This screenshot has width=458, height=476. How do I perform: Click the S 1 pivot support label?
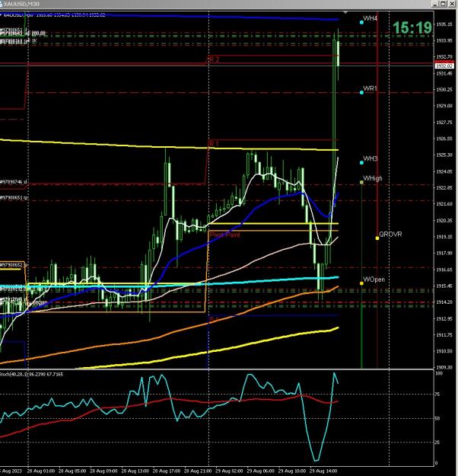click(214, 319)
